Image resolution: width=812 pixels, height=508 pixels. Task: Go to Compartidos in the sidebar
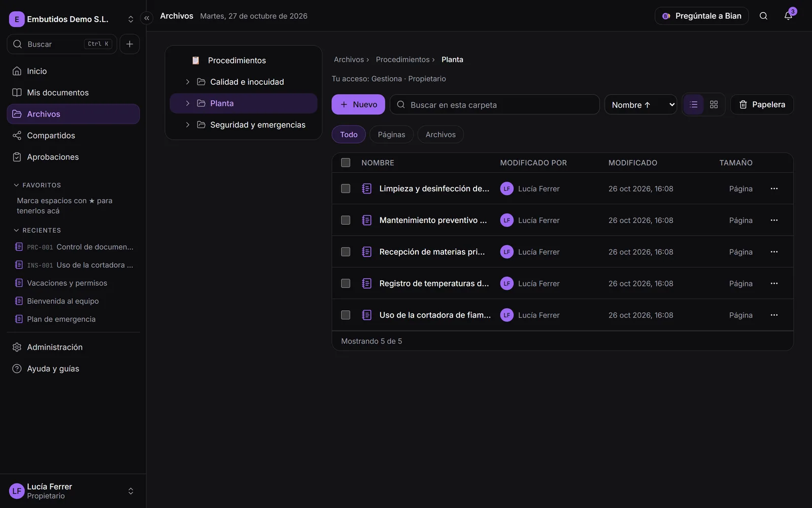point(73,136)
